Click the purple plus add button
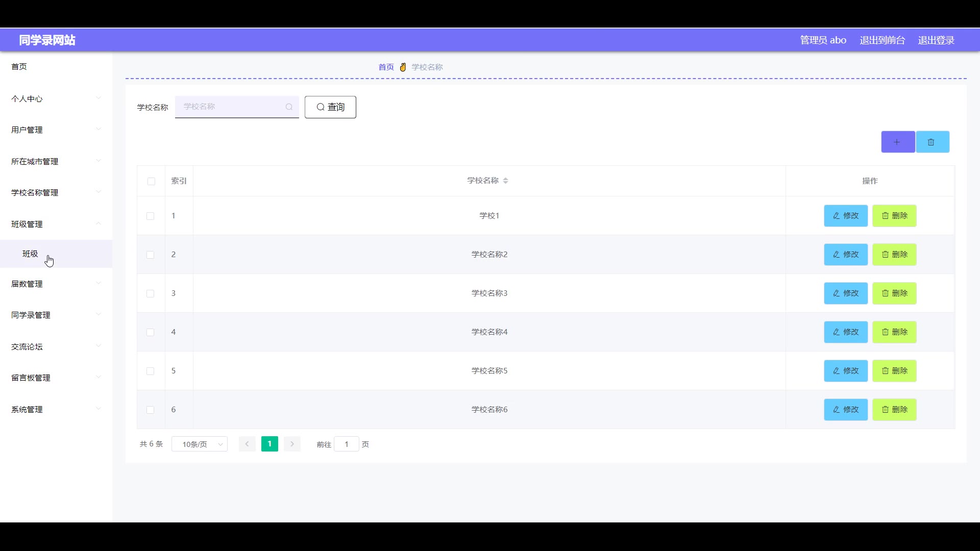 (897, 142)
